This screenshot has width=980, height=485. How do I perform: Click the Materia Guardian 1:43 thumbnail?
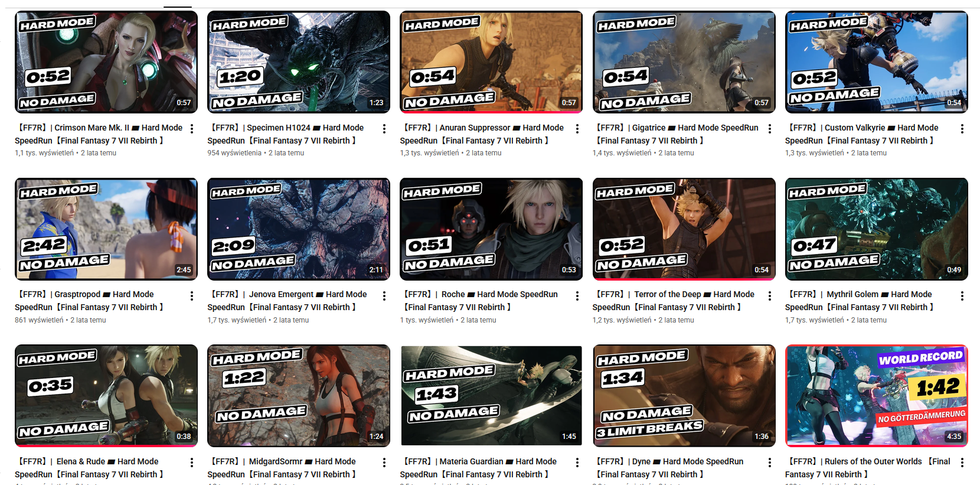(x=491, y=396)
